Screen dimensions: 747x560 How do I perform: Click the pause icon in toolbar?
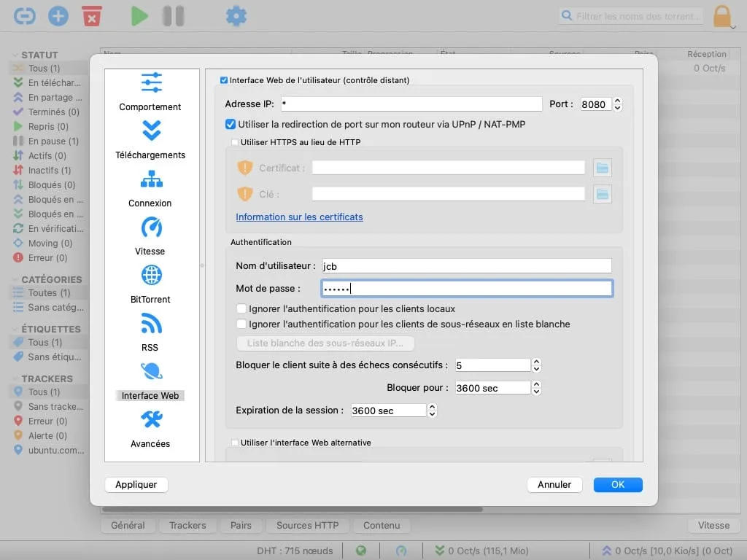[x=174, y=16]
